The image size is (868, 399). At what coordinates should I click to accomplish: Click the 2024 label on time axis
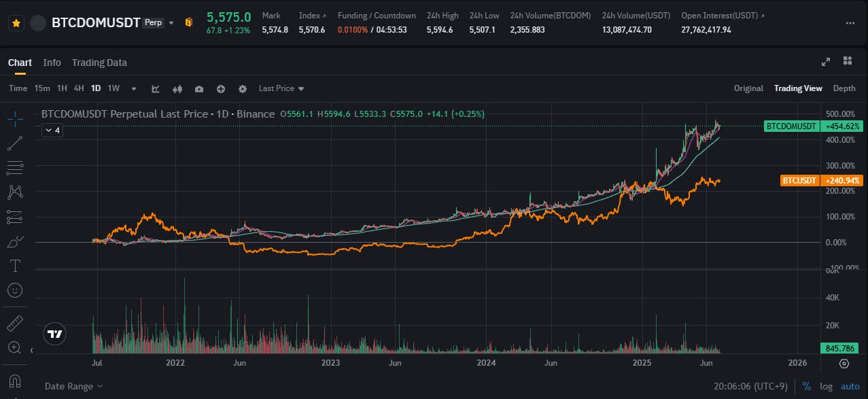[486, 363]
